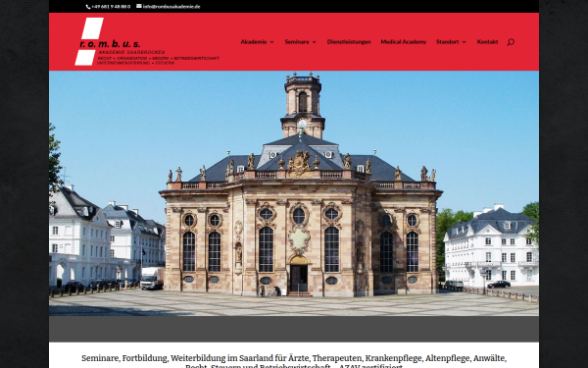Open the Seminare menu item

pos(297,41)
